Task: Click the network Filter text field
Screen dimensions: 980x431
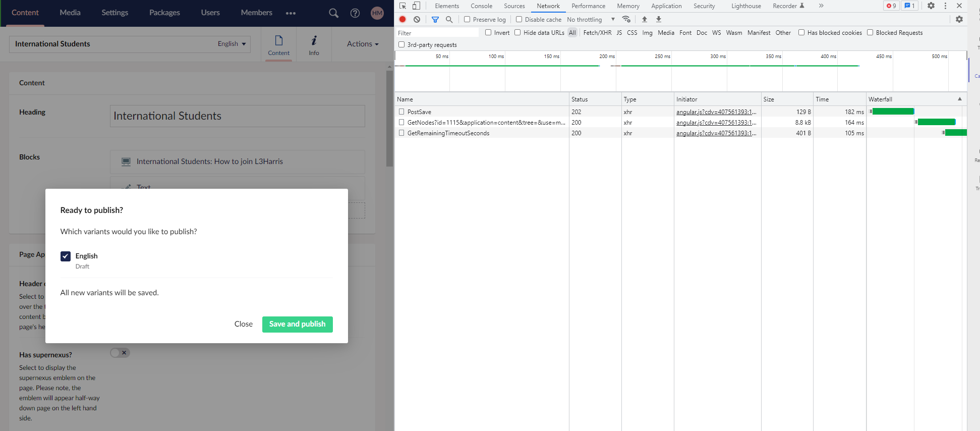Action: [x=437, y=33]
